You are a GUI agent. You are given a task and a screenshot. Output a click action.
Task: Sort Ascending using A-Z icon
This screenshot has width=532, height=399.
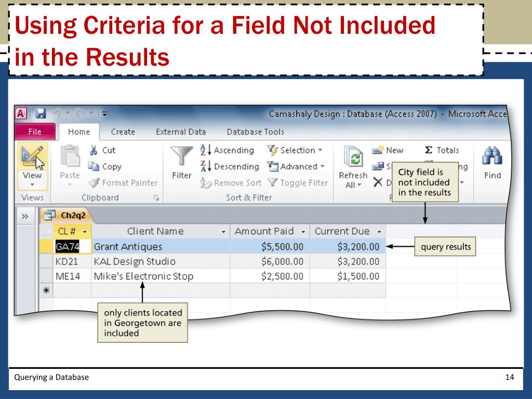pos(206,150)
